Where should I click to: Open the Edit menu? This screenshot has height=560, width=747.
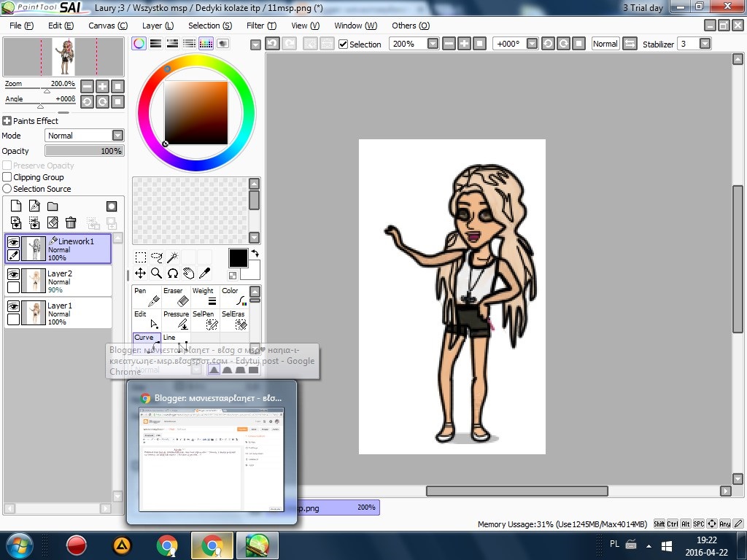(x=61, y=26)
